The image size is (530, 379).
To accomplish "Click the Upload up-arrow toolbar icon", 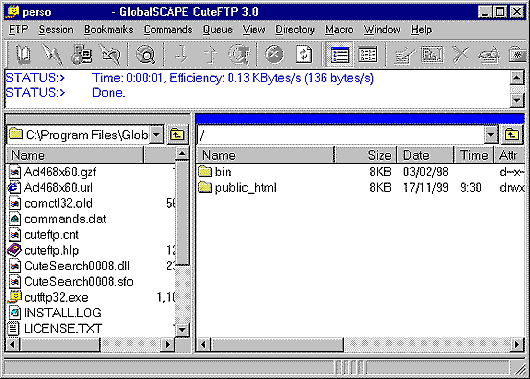I will click(x=210, y=54).
